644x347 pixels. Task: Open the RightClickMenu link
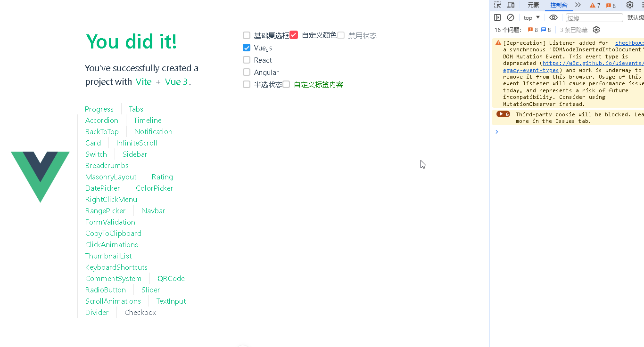coord(111,199)
